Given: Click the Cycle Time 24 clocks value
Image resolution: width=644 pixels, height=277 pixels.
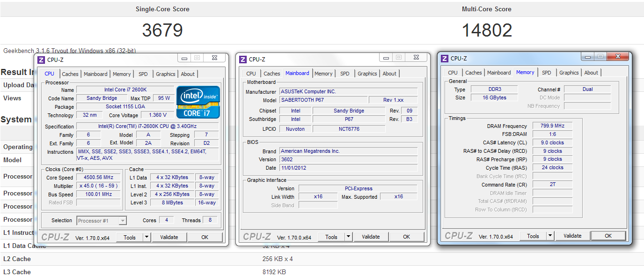Looking at the screenshot, I should 552,167.
